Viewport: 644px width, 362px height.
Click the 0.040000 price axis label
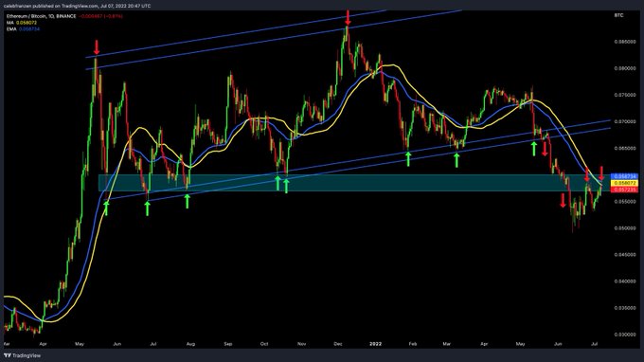click(x=624, y=281)
